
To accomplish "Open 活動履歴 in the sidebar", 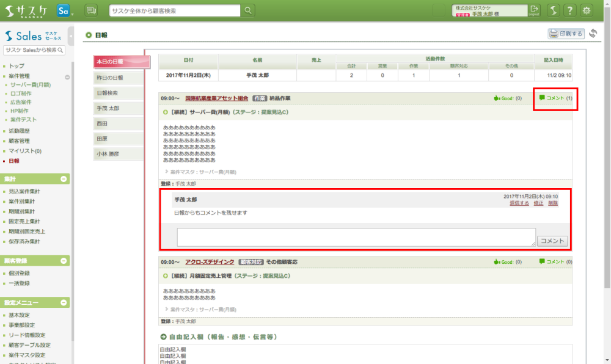I will [x=19, y=131].
